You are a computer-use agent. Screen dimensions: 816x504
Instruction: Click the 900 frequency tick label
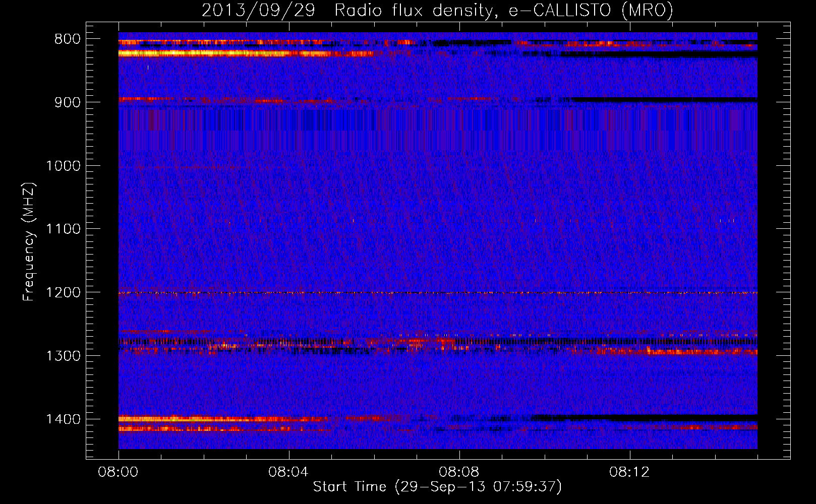[68, 102]
